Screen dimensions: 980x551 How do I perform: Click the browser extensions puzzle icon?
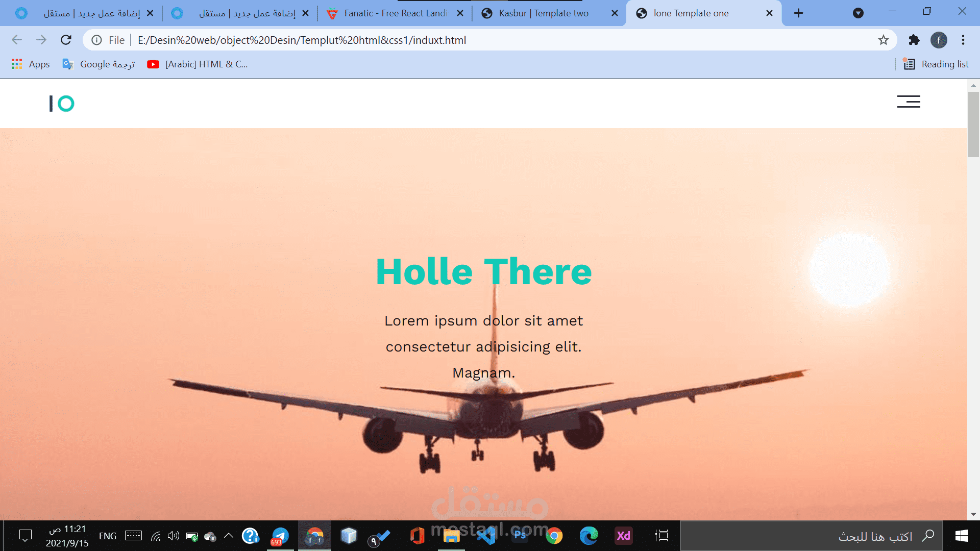coord(914,40)
